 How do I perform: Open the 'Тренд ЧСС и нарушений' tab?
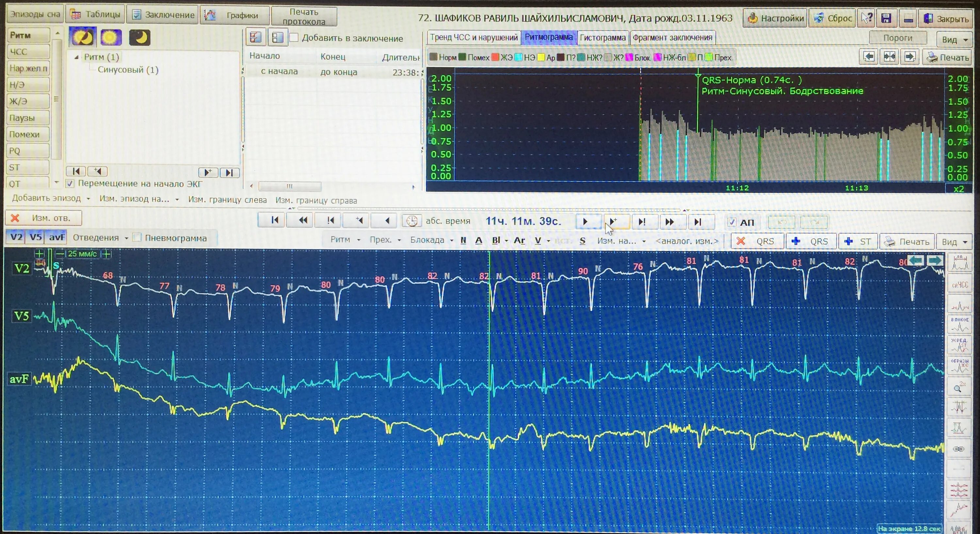(474, 38)
